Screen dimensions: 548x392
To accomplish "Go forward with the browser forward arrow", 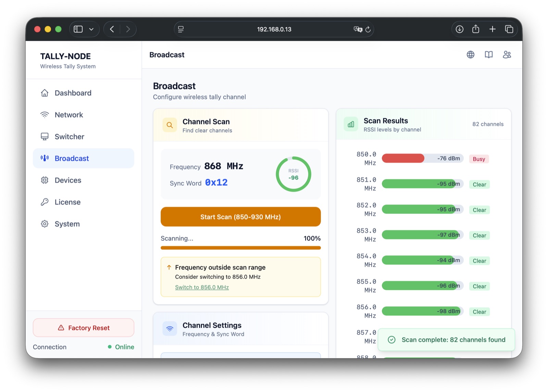I will point(128,29).
